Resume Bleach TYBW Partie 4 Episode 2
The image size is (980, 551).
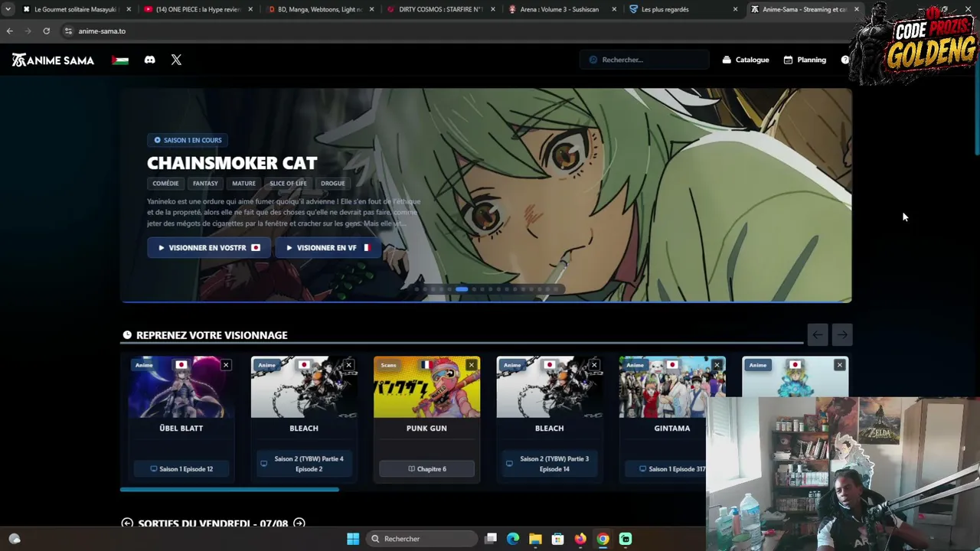[304, 464]
